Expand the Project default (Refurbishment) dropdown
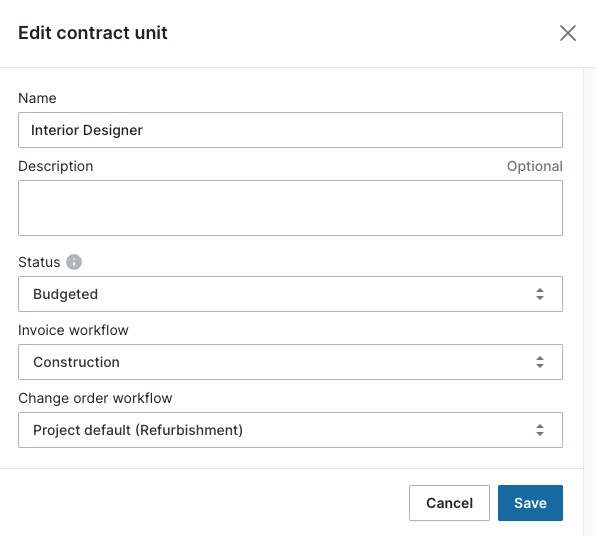 click(290, 430)
